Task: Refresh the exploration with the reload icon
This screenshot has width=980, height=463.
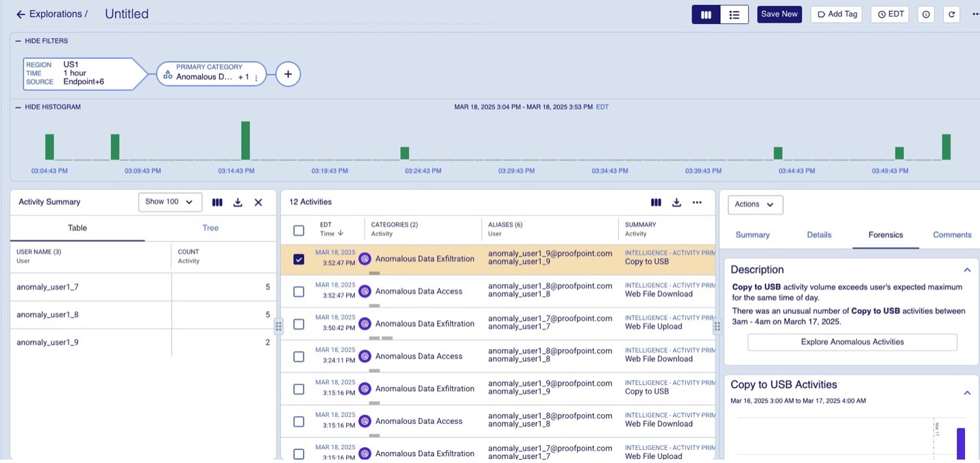Action: pos(951,14)
